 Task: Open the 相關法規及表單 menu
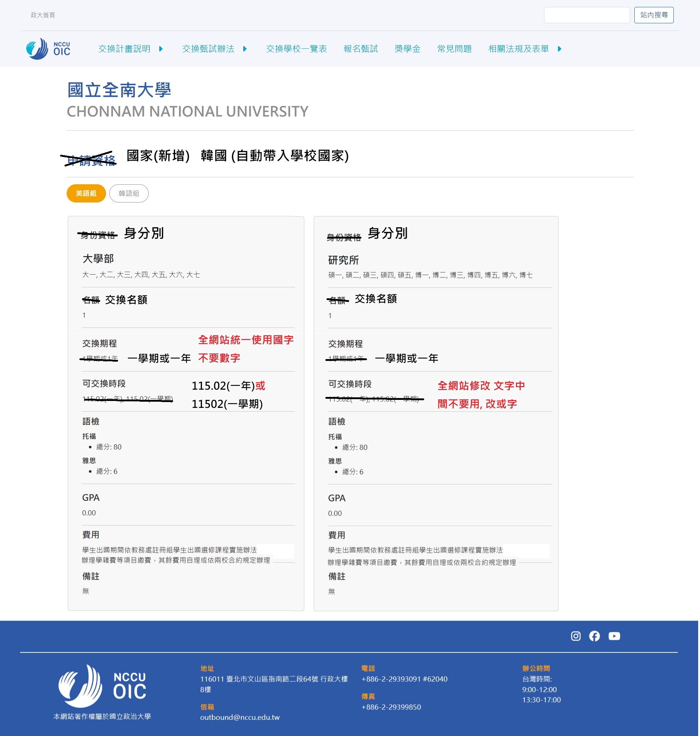point(519,49)
